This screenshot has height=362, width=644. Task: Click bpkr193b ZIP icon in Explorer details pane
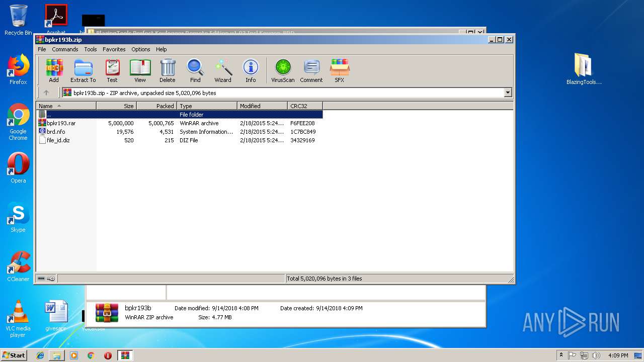[x=107, y=313]
